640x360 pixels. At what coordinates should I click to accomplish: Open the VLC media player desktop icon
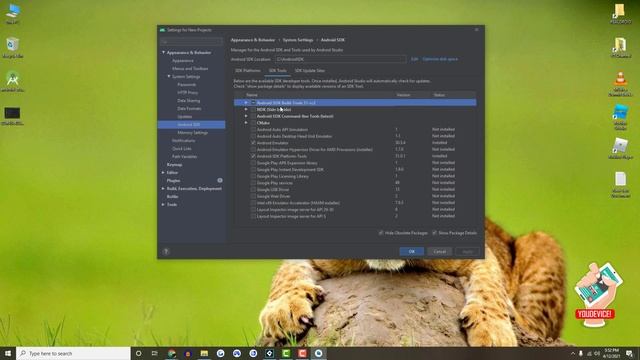(x=620, y=84)
